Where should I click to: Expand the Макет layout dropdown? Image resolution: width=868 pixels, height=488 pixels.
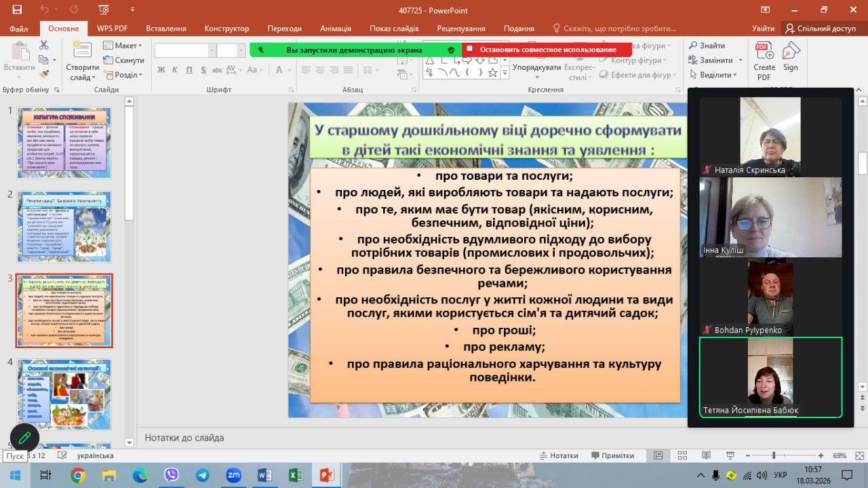[x=123, y=45]
